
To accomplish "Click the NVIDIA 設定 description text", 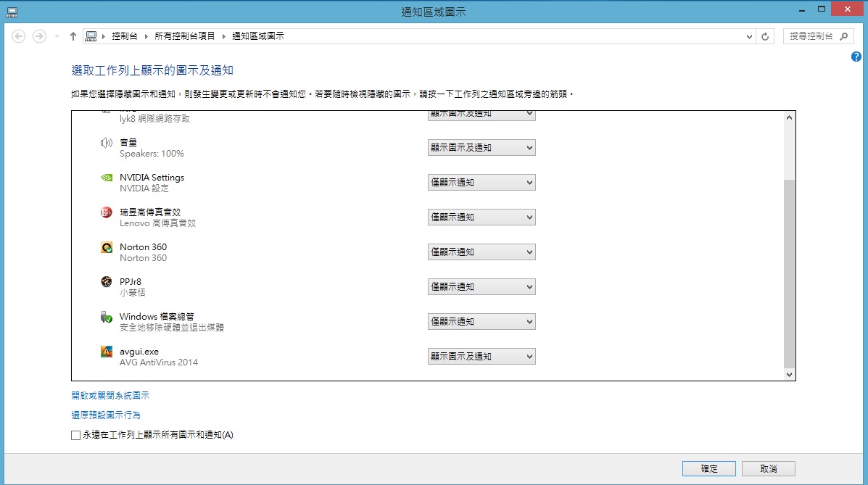I will click(144, 188).
